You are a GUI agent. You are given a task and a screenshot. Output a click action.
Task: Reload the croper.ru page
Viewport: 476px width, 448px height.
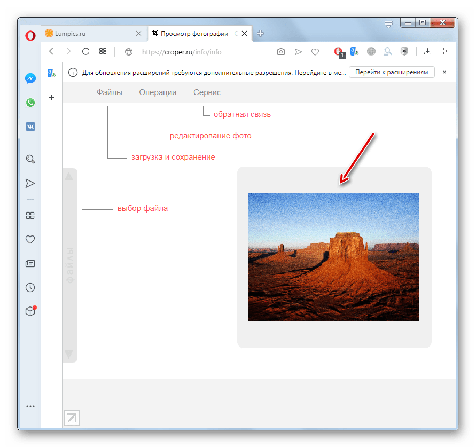click(85, 51)
